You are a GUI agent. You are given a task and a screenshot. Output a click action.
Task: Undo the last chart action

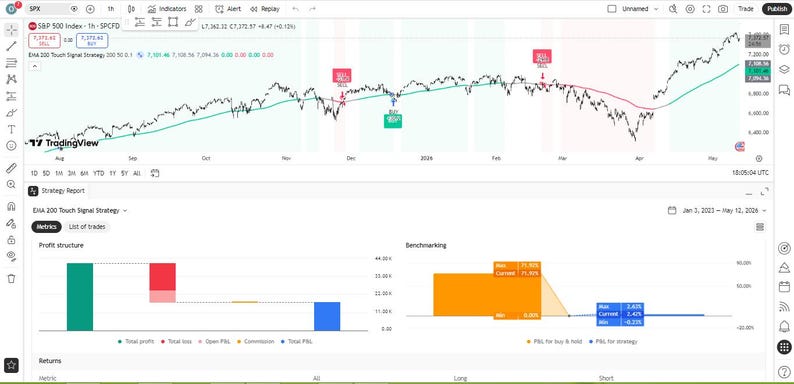coord(296,9)
